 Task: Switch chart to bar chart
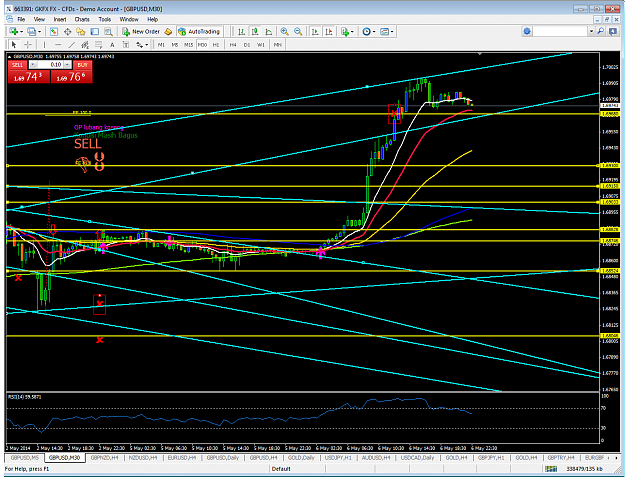[241, 31]
